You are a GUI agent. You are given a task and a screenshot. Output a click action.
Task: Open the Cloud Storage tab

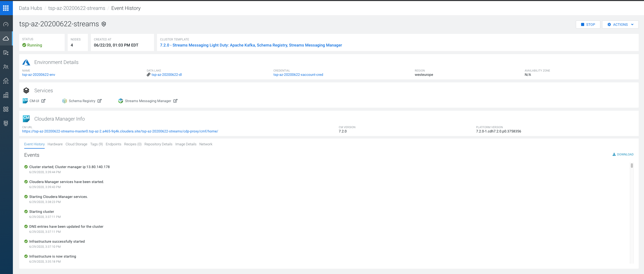76,144
